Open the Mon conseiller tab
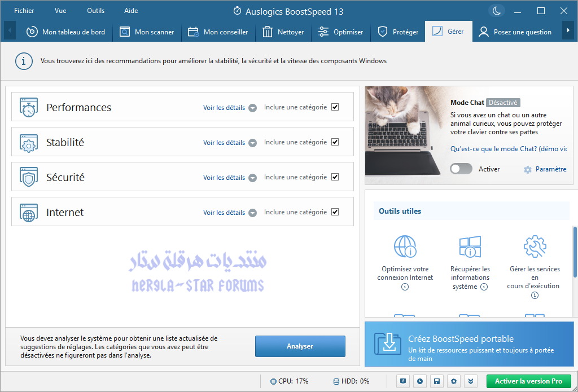 pyautogui.click(x=218, y=32)
